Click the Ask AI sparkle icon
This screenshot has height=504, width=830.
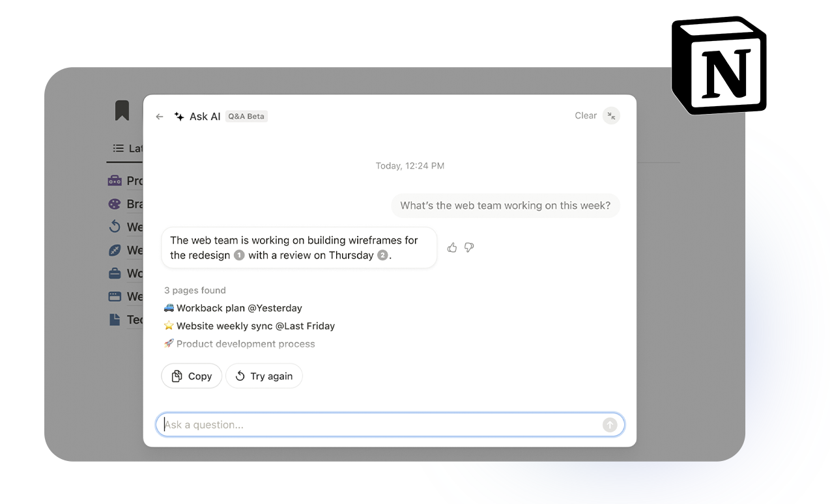point(179,117)
